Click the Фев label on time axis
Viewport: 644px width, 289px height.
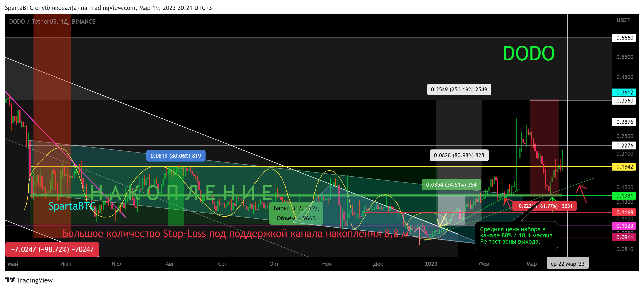(x=484, y=264)
